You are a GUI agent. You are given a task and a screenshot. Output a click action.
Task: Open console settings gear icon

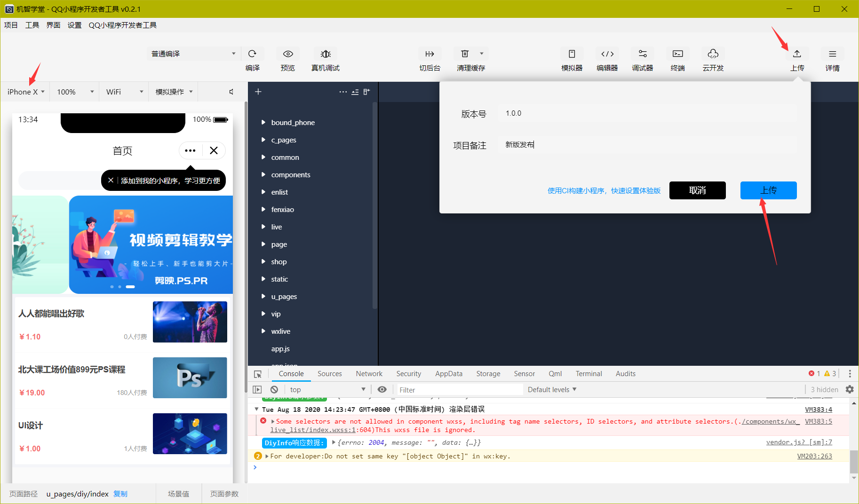850,389
